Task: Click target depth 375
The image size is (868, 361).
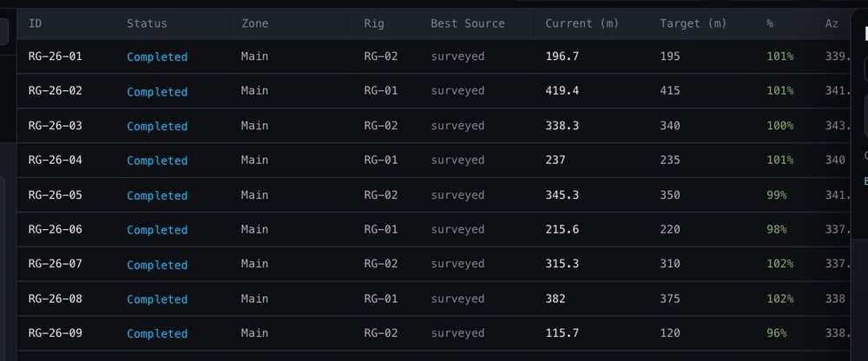Action: point(670,299)
